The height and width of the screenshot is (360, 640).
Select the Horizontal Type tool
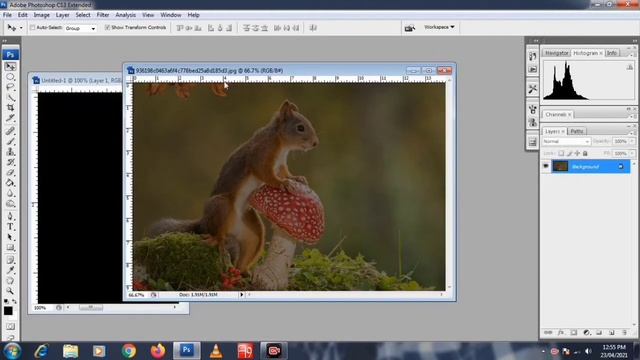pyautogui.click(x=10, y=227)
